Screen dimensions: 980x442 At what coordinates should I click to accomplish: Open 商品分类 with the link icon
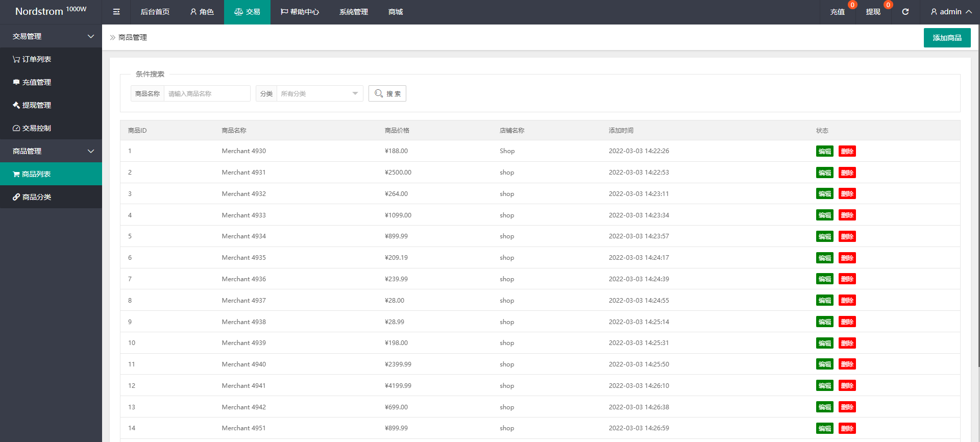[x=32, y=197]
